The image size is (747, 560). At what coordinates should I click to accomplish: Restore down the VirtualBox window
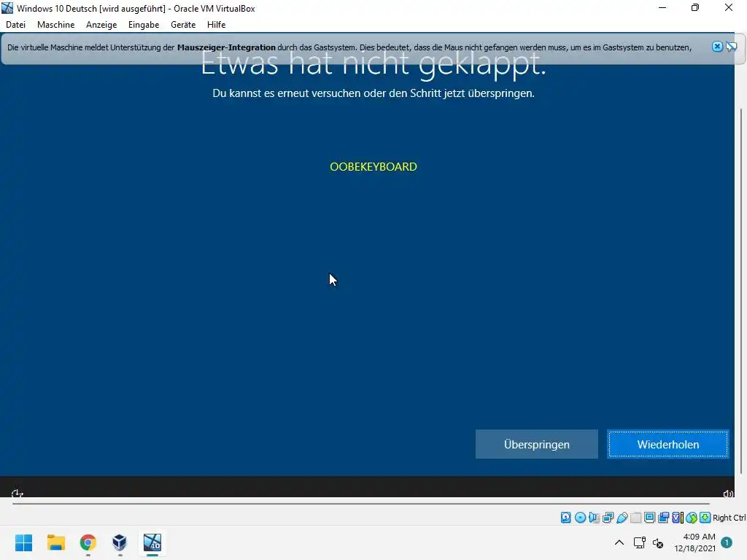tap(695, 7)
